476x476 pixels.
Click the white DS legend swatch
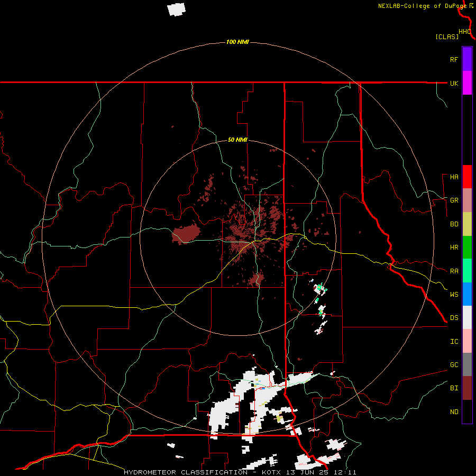[467, 317]
